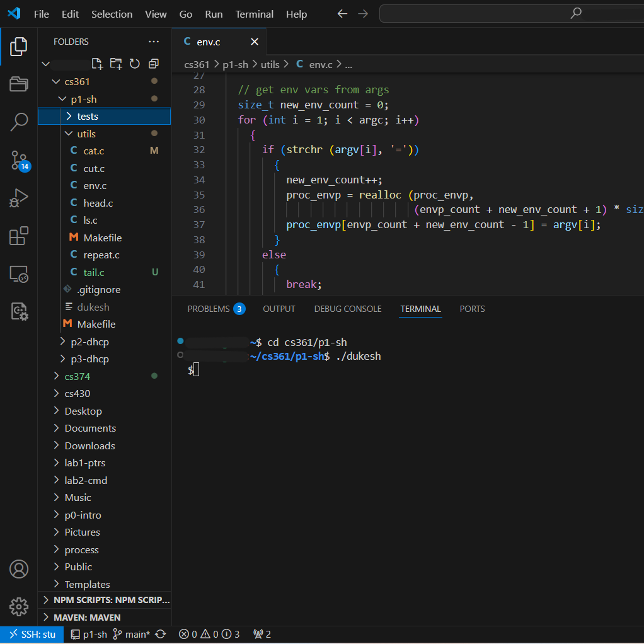Open the Manage gear menu
Image resolution: width=644 pixels, height=644 pixels.
[x=18, y=607]
